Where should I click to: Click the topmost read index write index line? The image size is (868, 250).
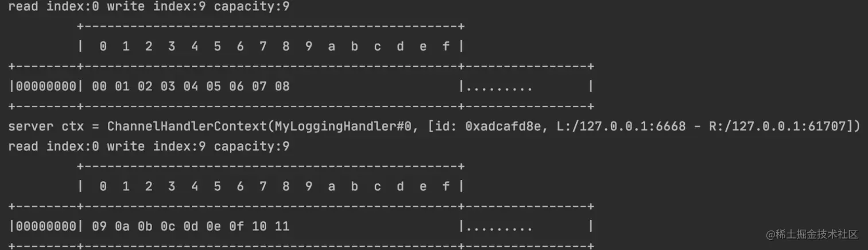pyautogui.click(x=149, y=7)
